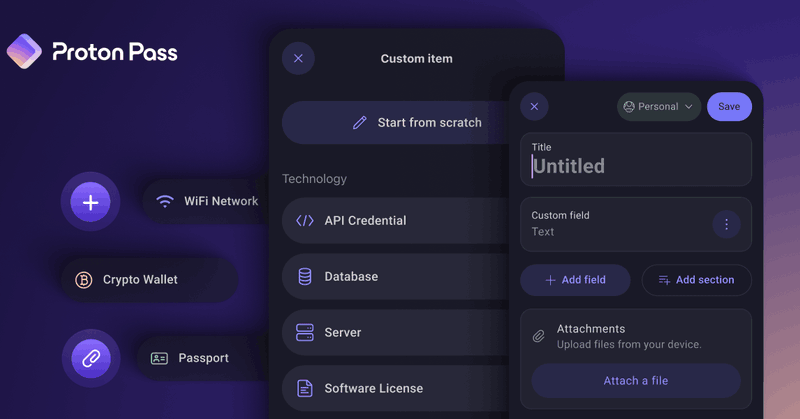Click the Add section button

(696, 280)
